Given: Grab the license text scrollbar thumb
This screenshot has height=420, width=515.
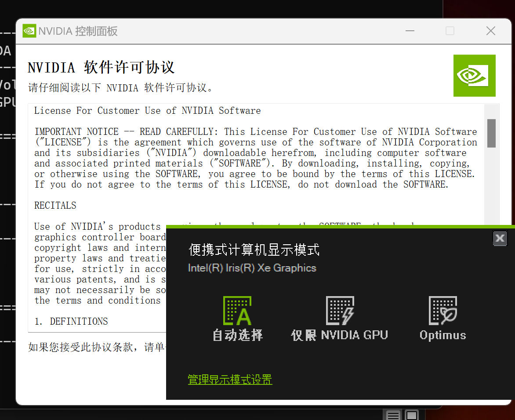Looking at the screenshot, I should click(x=491, y=133).
